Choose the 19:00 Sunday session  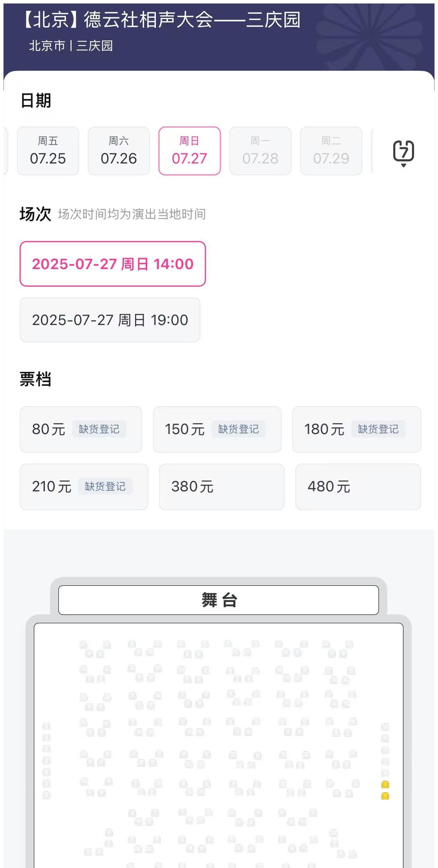pyautogui.click(x=110, y=320)
